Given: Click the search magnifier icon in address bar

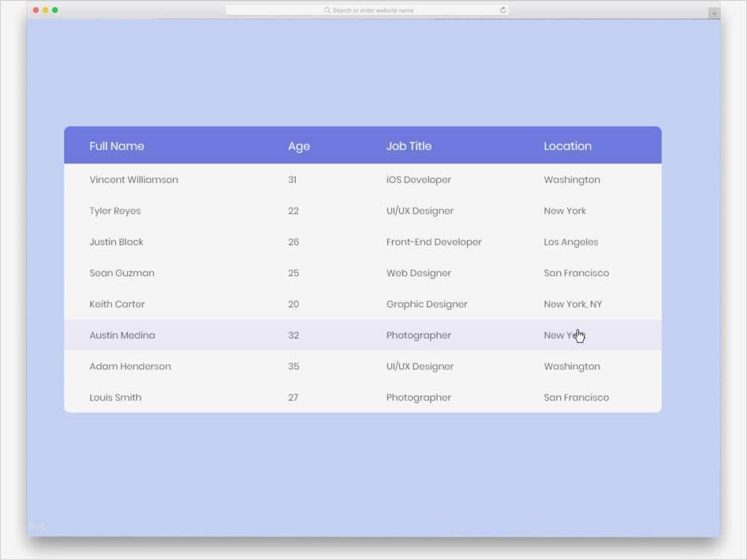Looking at the screenshot, I should pyautogui.click(x=327, y=10).
